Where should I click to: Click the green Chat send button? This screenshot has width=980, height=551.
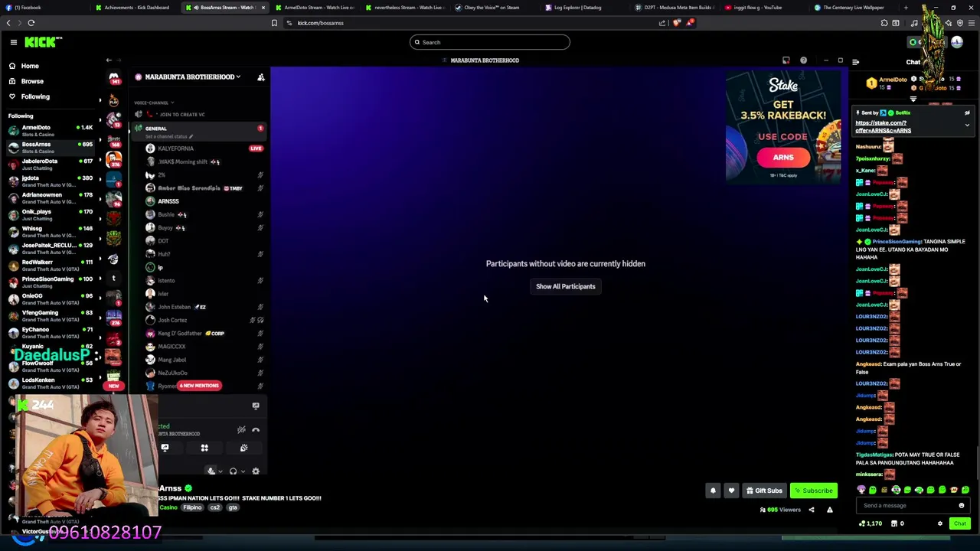click(959, 523)
